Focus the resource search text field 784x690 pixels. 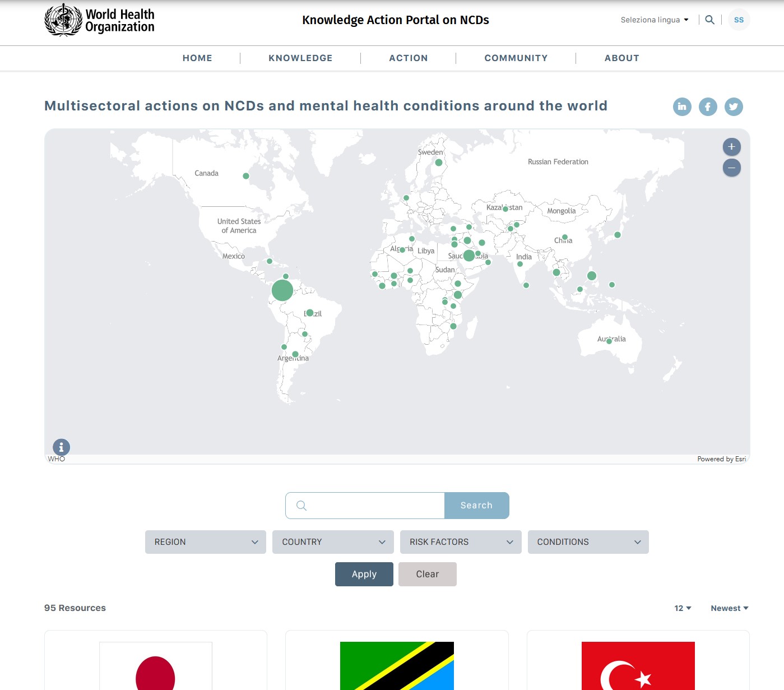(373, 506)
